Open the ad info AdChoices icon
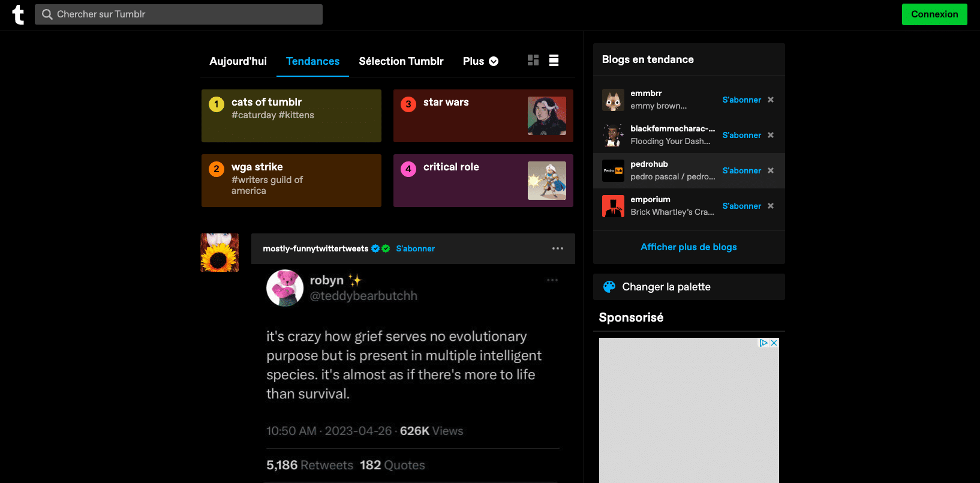The height and width of the screenshot is (483, 980). point(763,343)
